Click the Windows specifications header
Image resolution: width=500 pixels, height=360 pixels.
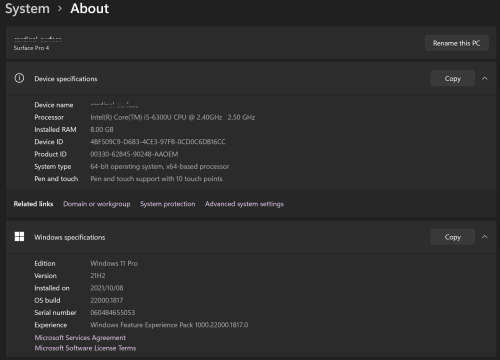tap(70, 237)
